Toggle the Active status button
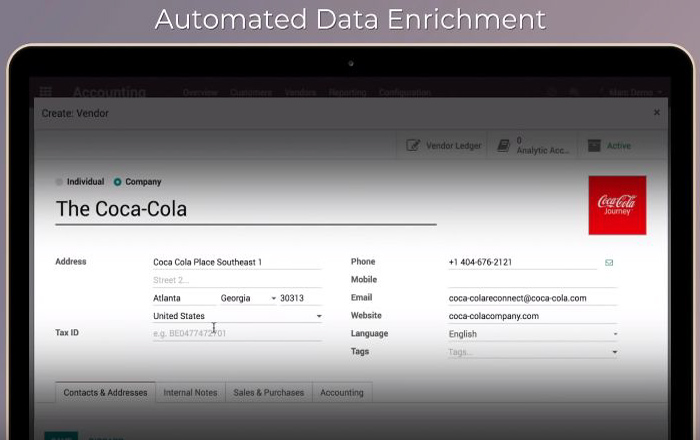 (623, 145)
